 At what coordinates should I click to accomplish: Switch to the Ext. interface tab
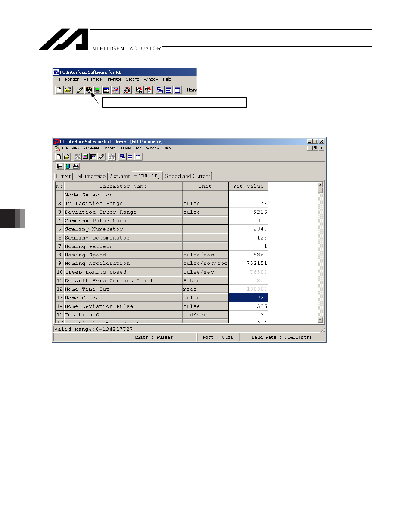click(x=90, y=176)
